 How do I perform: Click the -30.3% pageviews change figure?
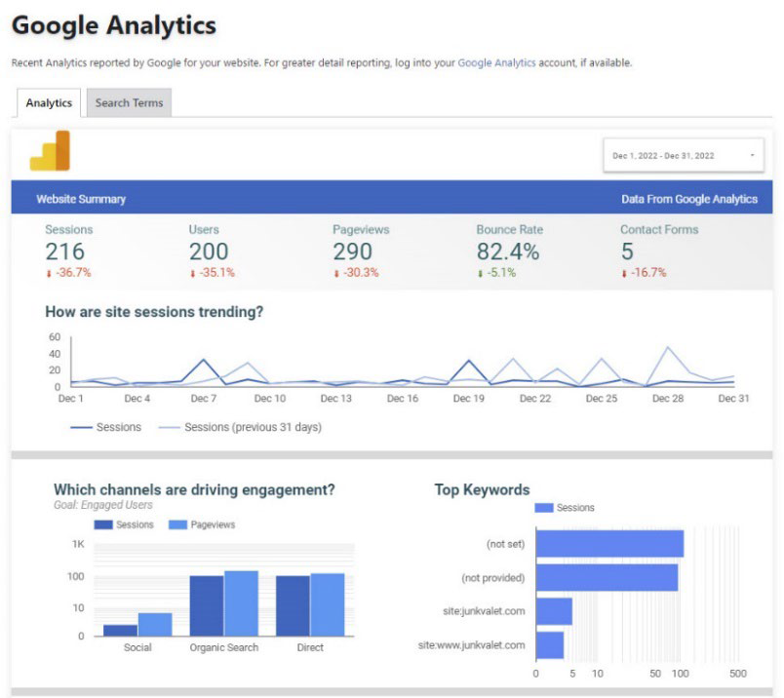point(361,273)
